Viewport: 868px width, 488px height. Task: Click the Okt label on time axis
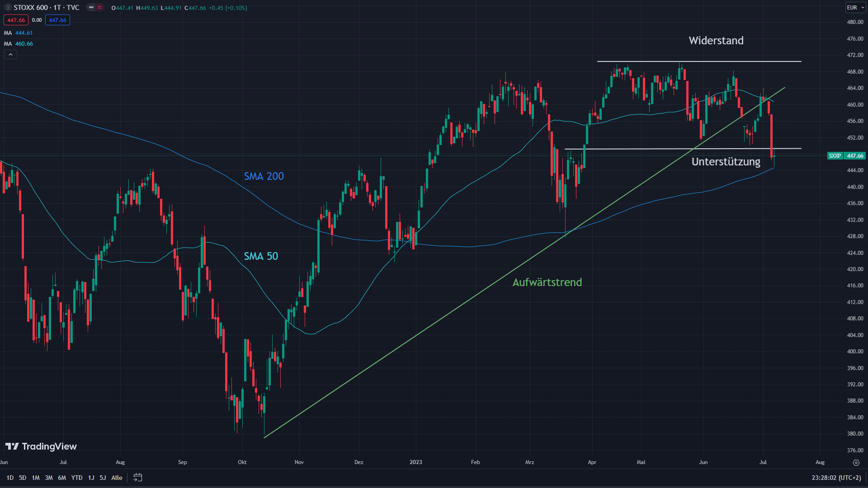pyautogui.click(x=242, y=462)
